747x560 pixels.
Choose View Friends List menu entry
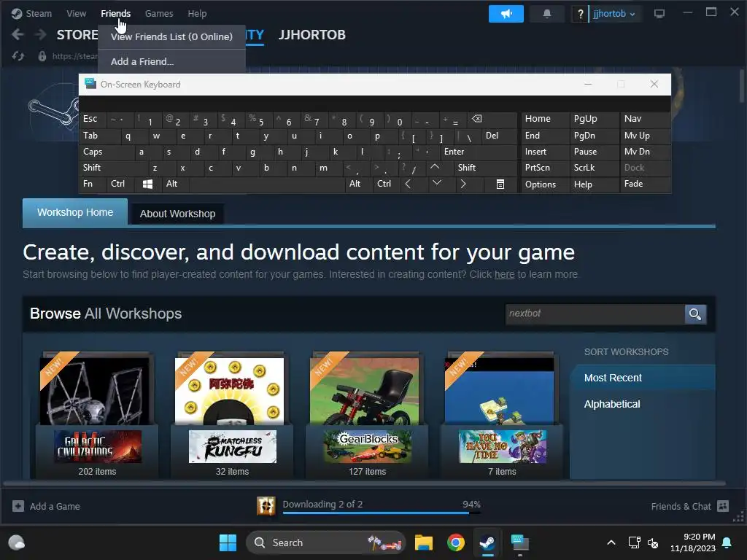click(171, 36)
